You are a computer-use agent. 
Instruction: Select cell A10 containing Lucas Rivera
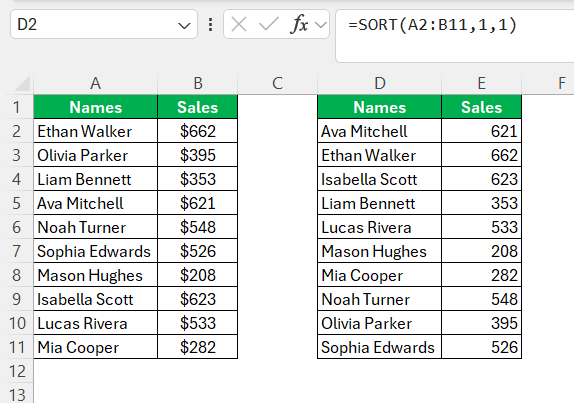pyautogui.click(x=96, y=323)
